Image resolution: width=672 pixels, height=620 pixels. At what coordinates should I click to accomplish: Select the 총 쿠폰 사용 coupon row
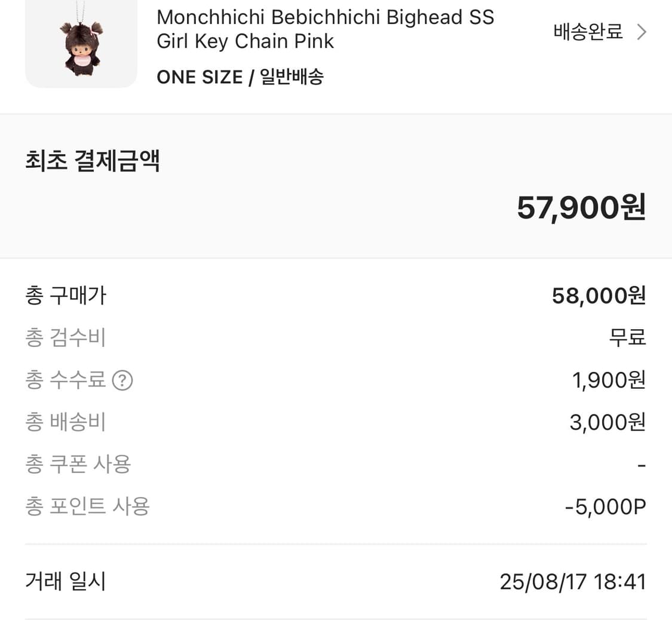coord(78,464)
